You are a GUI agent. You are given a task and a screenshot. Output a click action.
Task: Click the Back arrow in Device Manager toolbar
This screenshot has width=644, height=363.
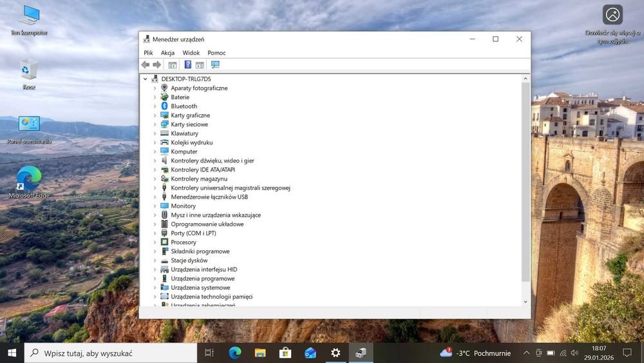(145, 64)
